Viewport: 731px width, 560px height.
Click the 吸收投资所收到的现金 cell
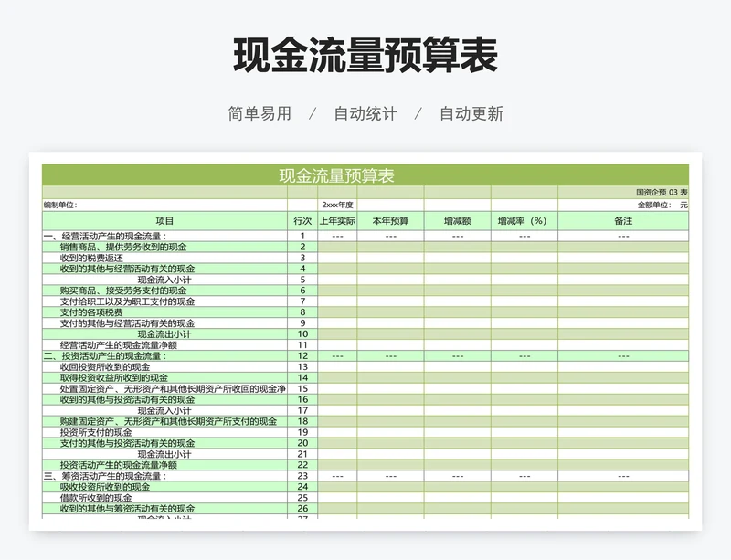[x=164, y=487]
